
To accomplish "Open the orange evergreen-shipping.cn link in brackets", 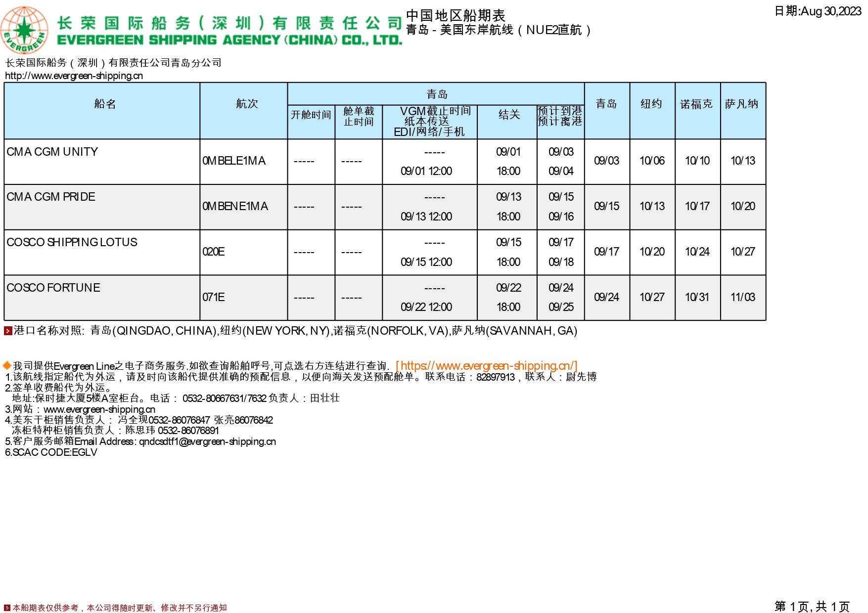I will 487,366.
